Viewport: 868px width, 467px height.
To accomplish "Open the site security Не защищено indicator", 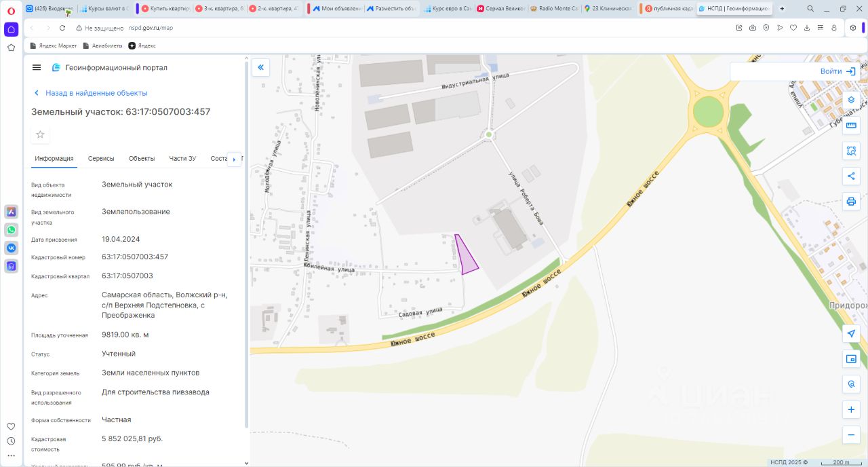I will tap(100, 28).
